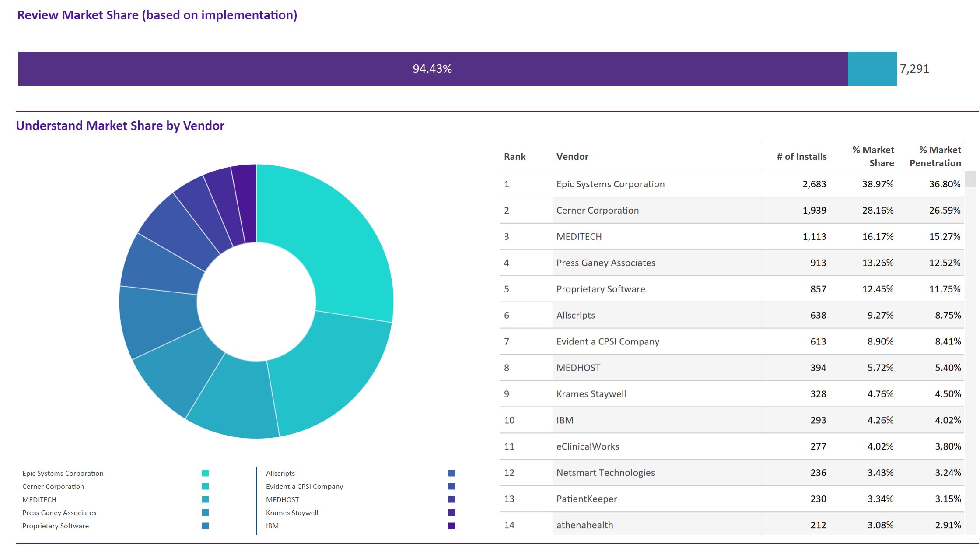Viewport: 980px width, 548px height.
Task: Sort table by # of Installs header
Action: tap(801, 157)
